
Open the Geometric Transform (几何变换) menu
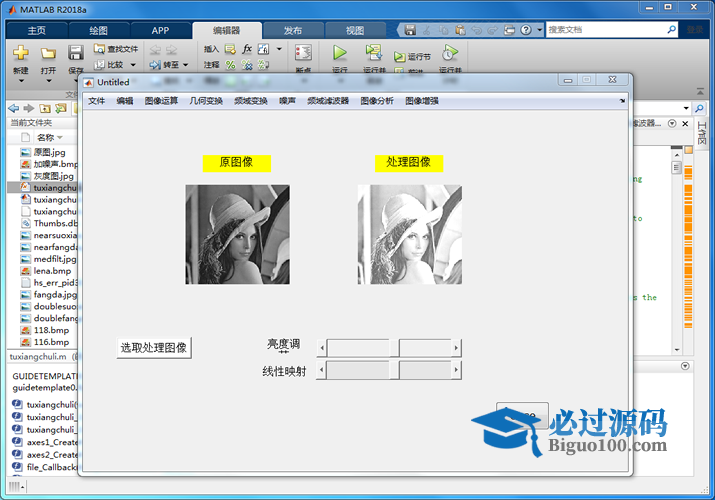click(x=206, y=101)
